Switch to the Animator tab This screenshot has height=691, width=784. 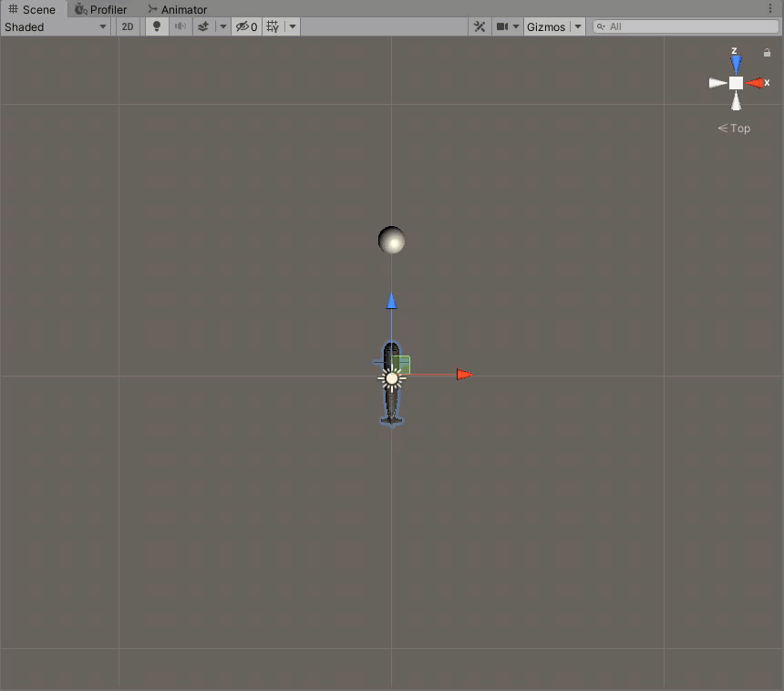[x=178, y=9]
